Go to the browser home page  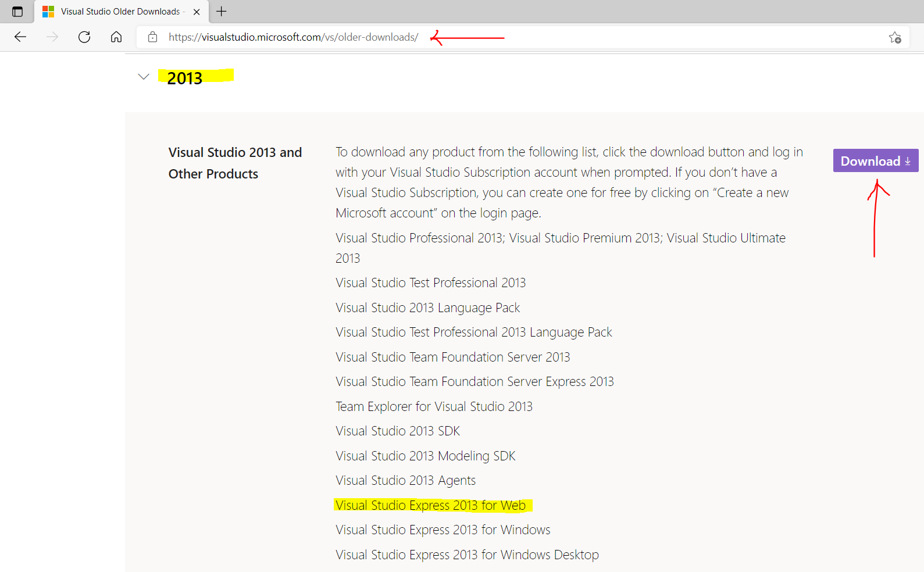pyautogui.click(x=116, y=37)
